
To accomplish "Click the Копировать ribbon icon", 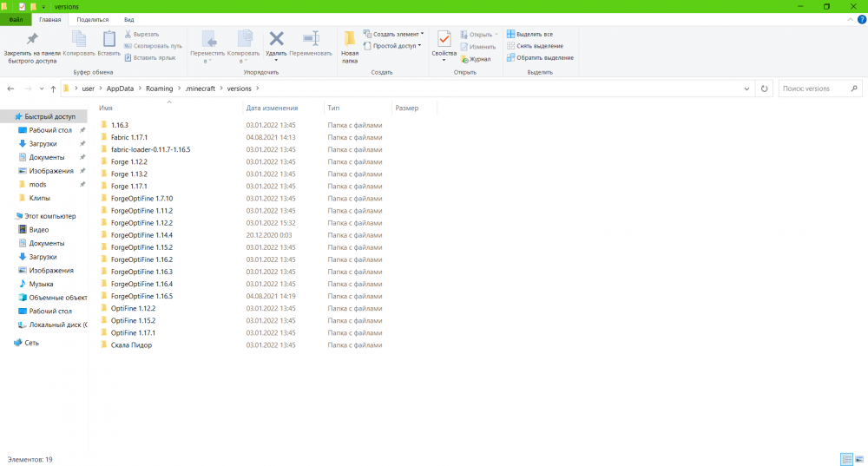I will (x=79, y=39).
